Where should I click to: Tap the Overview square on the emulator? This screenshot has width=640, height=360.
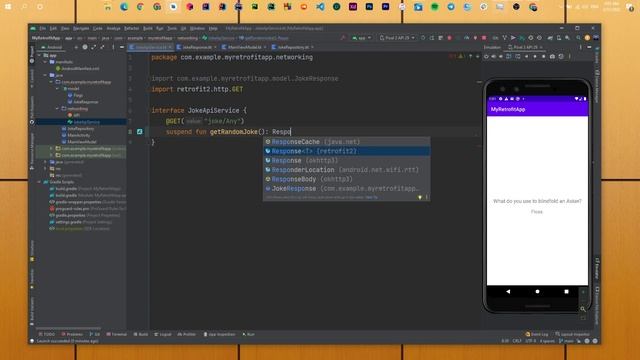click(566, 291)
